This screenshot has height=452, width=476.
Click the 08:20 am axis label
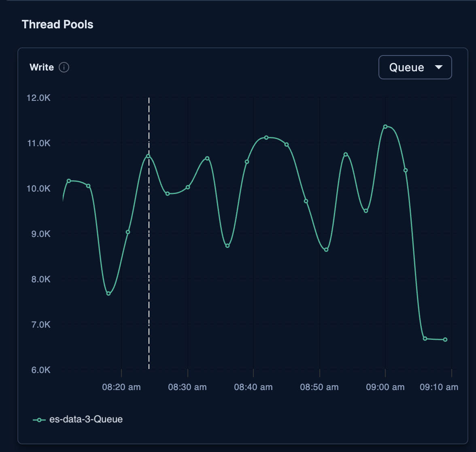pos(121,387)
